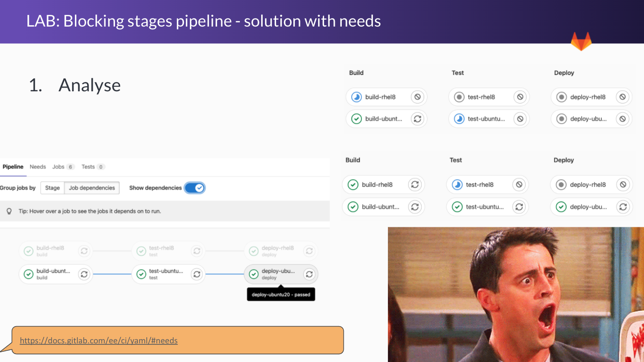
Task: Click the retry icon on deploy-rhel8 in the graph
Action: pyautogui.click(x=309, y=251)
